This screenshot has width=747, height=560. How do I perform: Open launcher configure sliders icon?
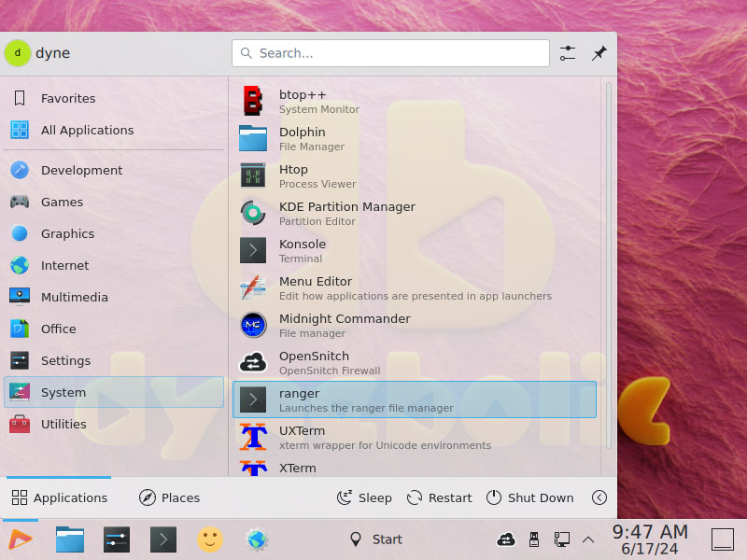(x=568, y=53)
